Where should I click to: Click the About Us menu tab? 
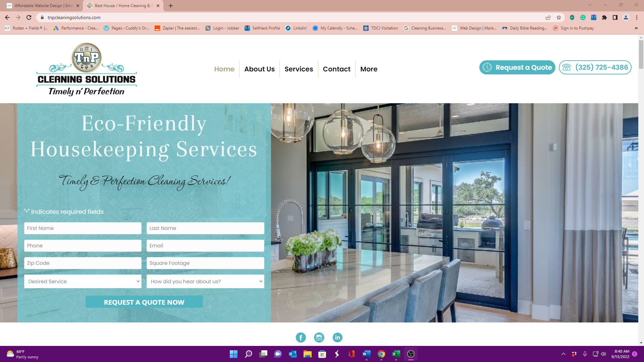(259, 69)
